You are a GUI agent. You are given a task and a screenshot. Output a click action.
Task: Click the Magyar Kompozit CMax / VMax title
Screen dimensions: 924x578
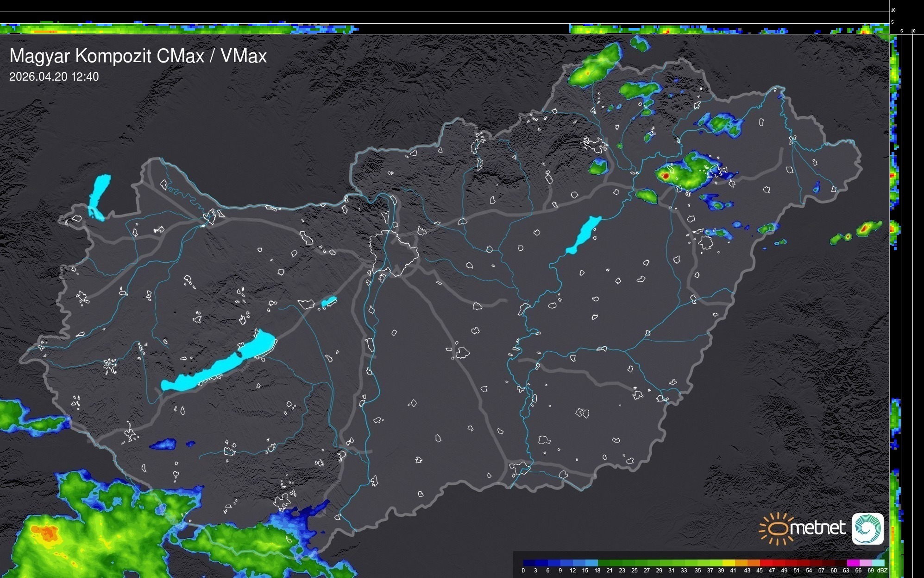coord(138,56)
